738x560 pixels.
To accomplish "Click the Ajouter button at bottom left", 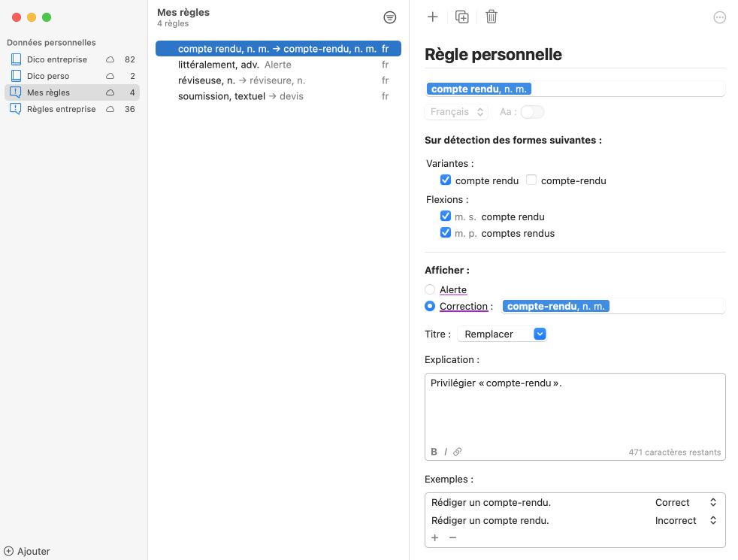I will [27, 551].
